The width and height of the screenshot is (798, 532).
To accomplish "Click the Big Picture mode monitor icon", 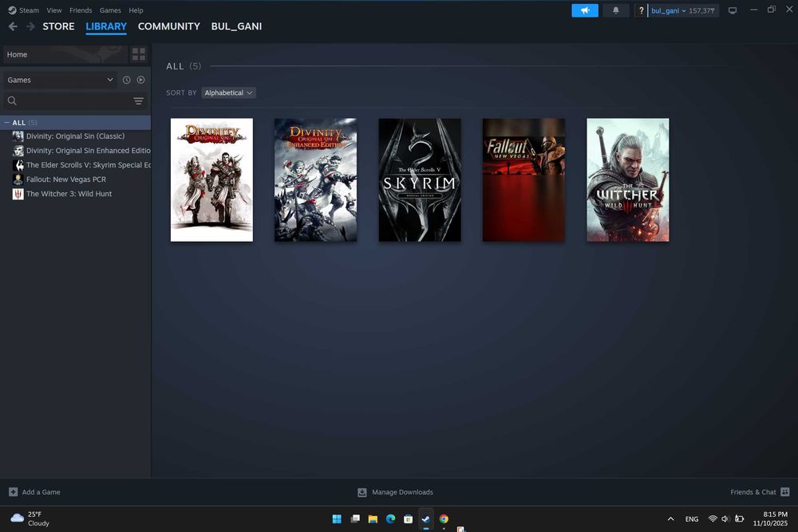I will (733, 10).
